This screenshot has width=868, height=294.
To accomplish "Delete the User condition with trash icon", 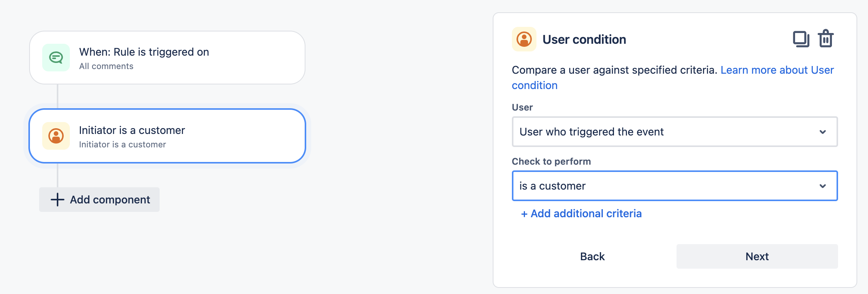I will tap(826, 38).
